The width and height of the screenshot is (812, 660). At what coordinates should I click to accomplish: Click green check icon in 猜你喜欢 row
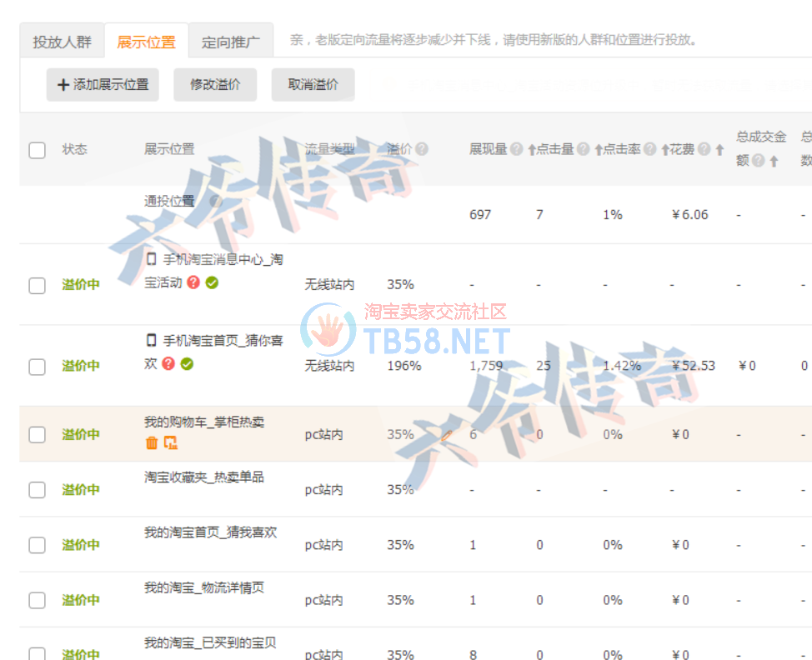(x=187, y=364)
